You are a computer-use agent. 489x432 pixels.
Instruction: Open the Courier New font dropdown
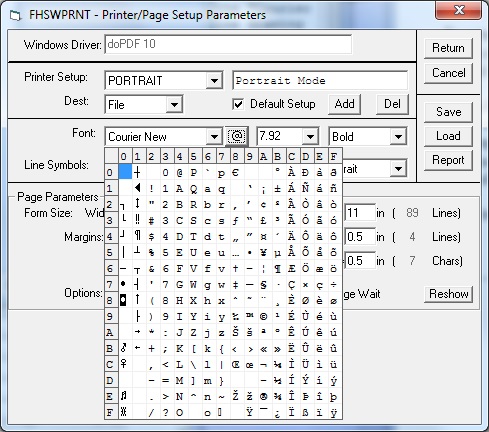(214, 136)
